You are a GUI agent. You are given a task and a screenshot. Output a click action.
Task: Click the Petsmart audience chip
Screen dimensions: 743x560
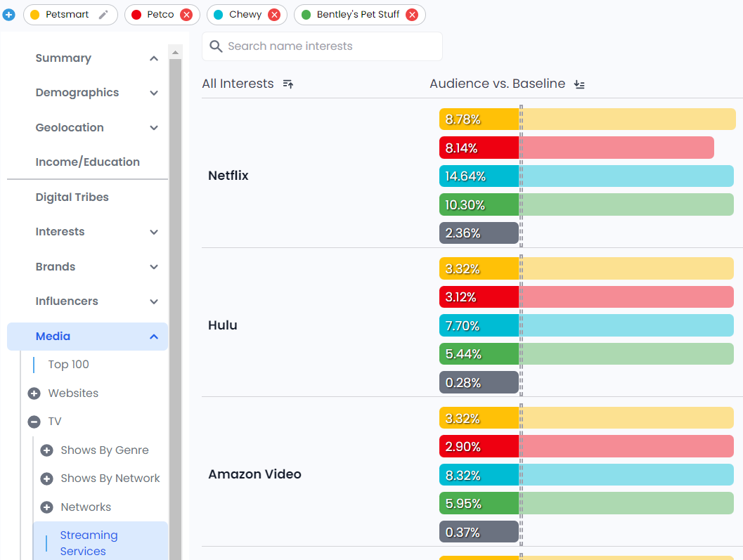(70, 15)
